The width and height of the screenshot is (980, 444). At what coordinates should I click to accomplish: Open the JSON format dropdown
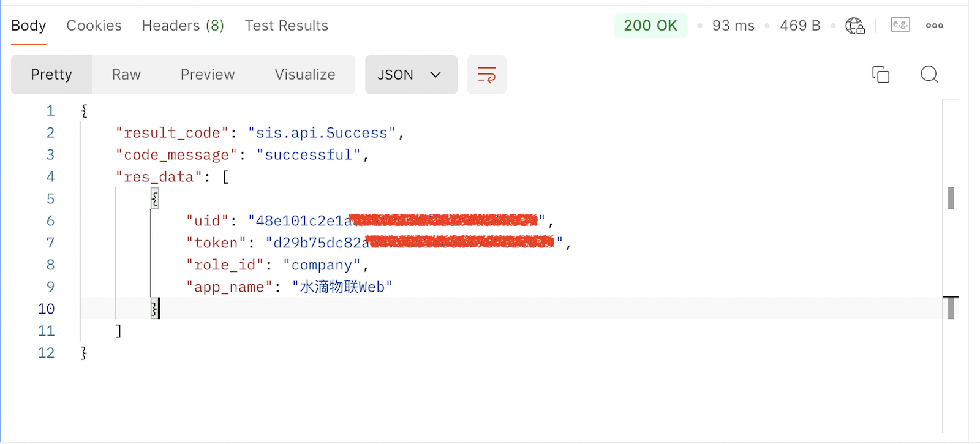click(x=410, y=75)
